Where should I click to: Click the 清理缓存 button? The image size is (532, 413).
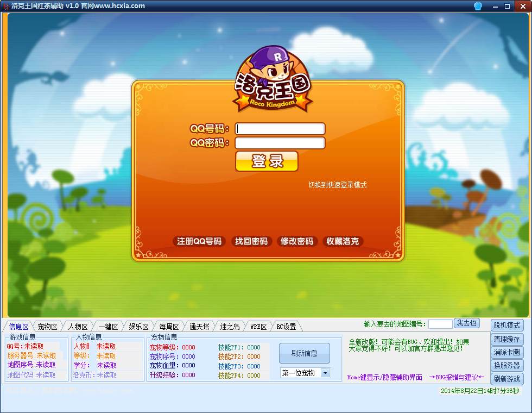point(507,339)
